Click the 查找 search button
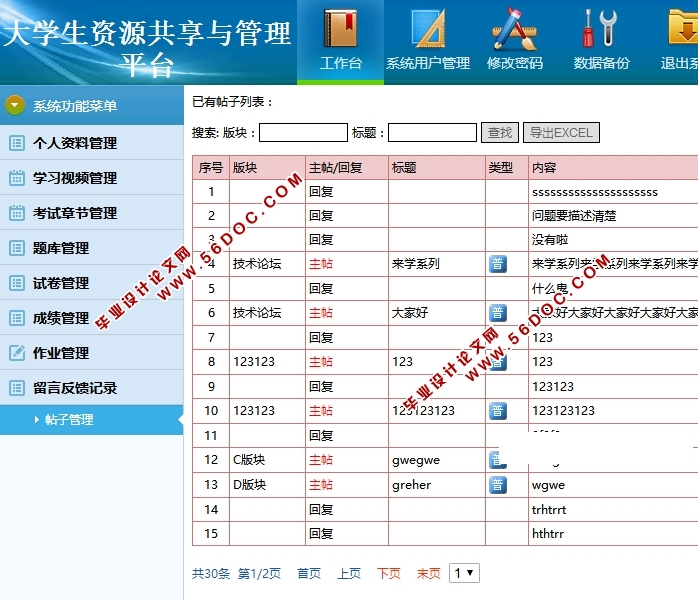 pos(499,133)
